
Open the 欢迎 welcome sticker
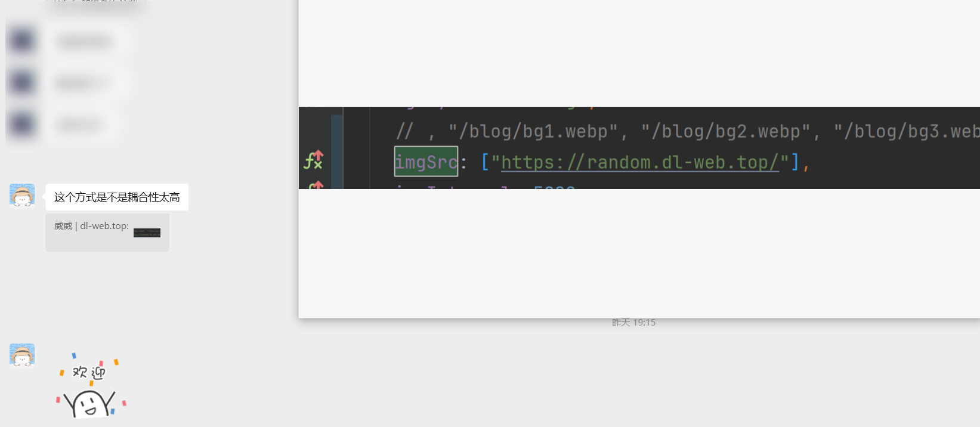tap(91, 385)
